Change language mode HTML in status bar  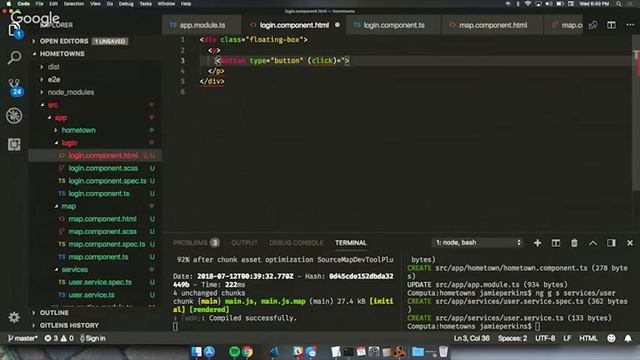pos(588,338)
